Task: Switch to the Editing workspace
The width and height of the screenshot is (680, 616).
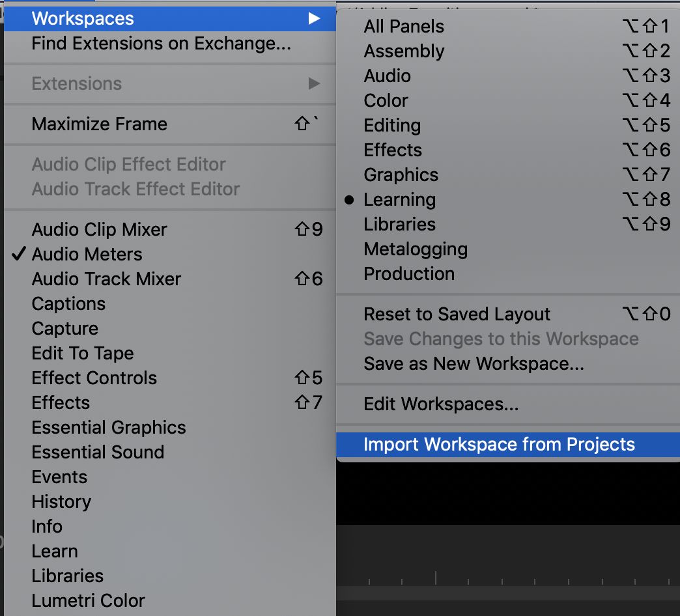Action: click(x=392, y=125)
